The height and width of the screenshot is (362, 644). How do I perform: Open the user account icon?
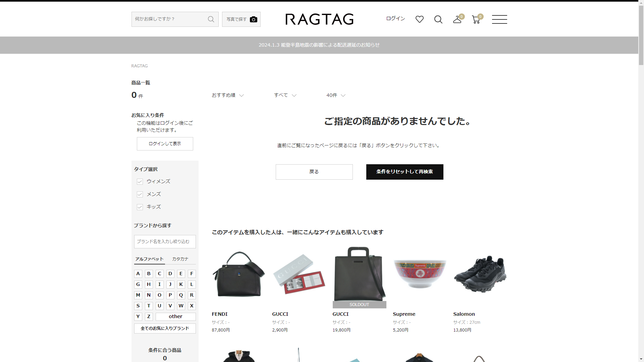click(457, 19)
